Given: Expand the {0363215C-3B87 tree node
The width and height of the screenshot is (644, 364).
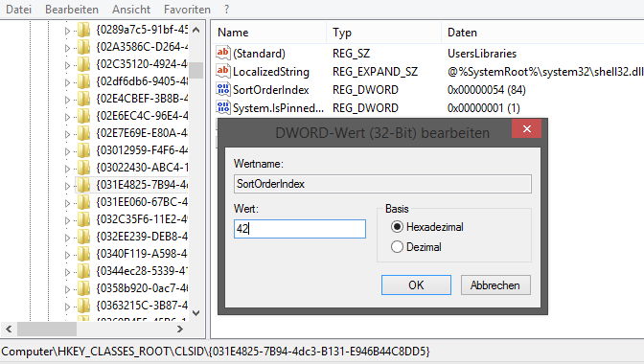Looking at the screenshot, I should click(67, 307).
